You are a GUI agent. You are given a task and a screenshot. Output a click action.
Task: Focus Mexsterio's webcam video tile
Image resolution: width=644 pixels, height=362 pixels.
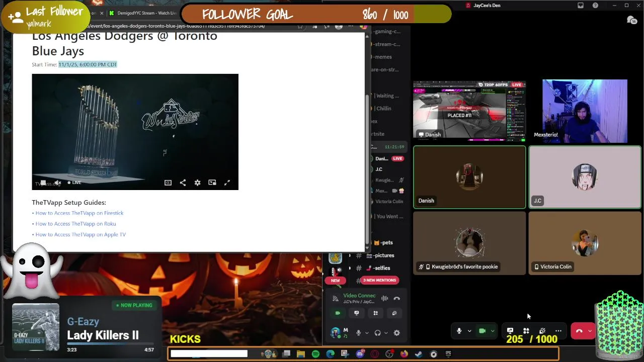pos(585,111)
